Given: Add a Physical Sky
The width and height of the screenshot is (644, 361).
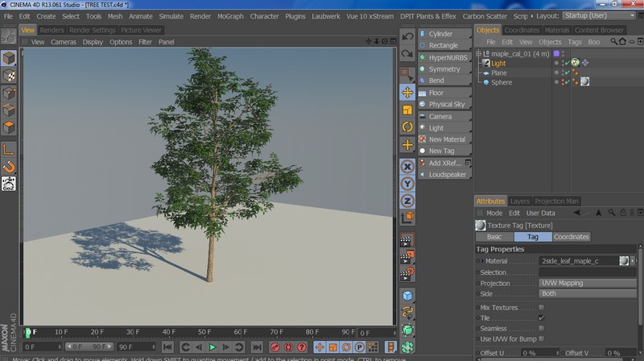Looking at the screenshot, I should click(444, 104).
